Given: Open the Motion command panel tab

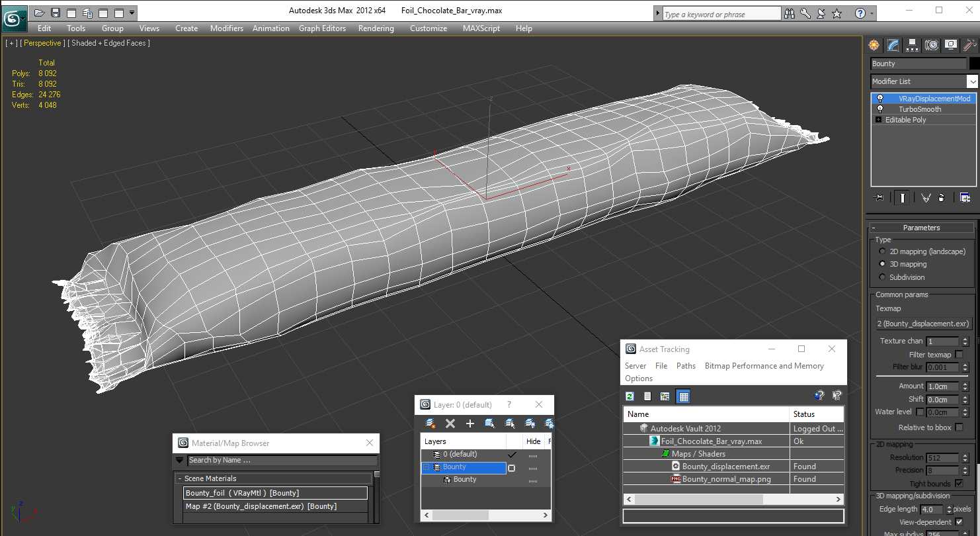Looking at the screenshot, I should [932, 45].
